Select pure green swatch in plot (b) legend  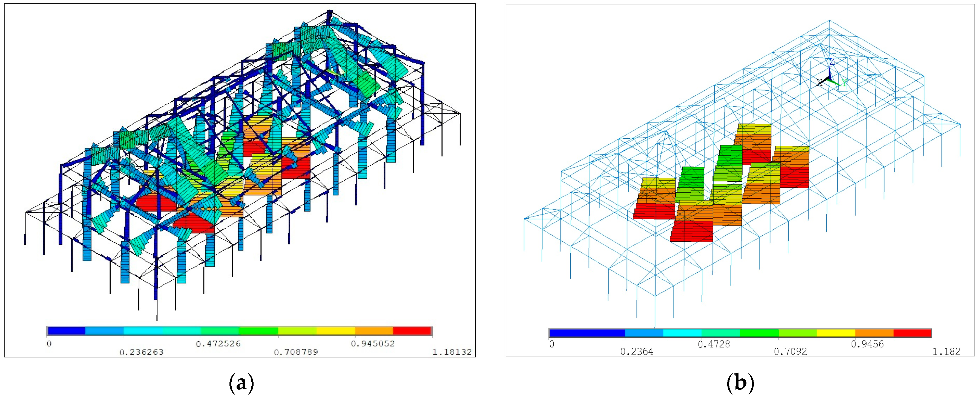tap(759, 333)
